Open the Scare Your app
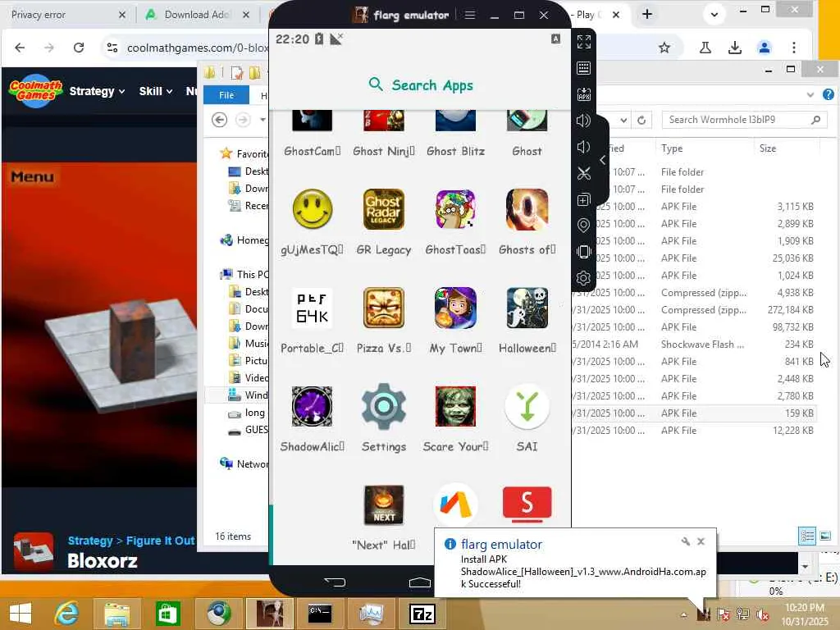This screenshot has height=630, width=840. tap(455, 407)
